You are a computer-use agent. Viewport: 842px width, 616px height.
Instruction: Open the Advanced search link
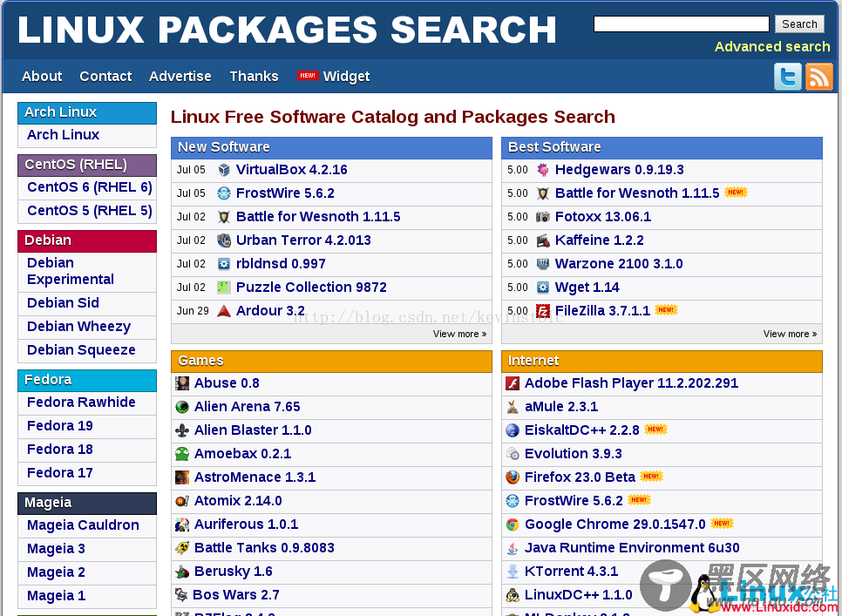click(x=772, y=47)
